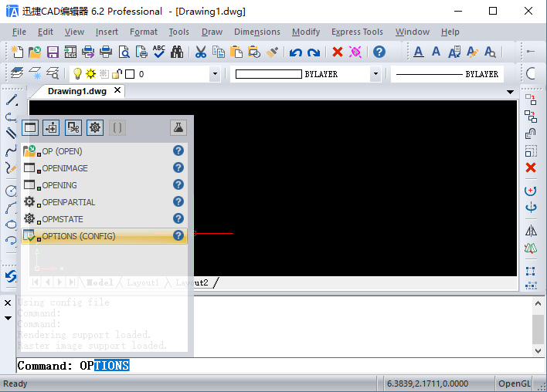Select OPENIMAGE command suggestion
547x392 pixels.
tap(104, 168)
